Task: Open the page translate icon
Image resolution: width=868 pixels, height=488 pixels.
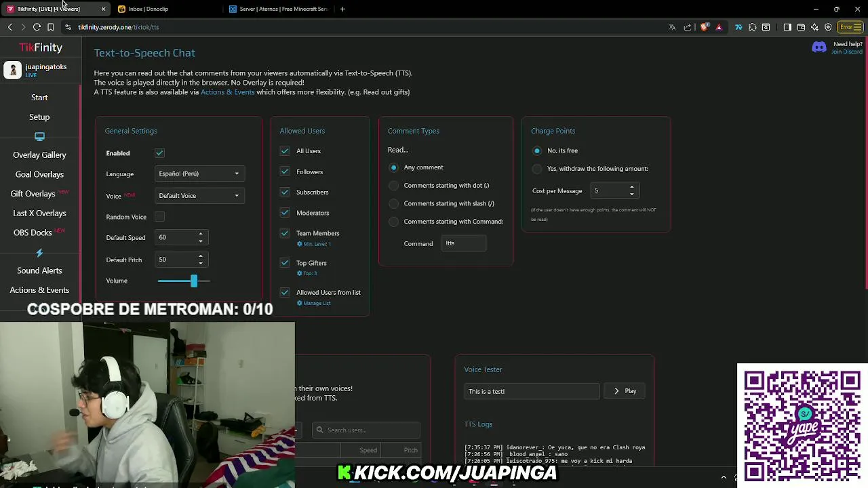Action: coord(672,27)
